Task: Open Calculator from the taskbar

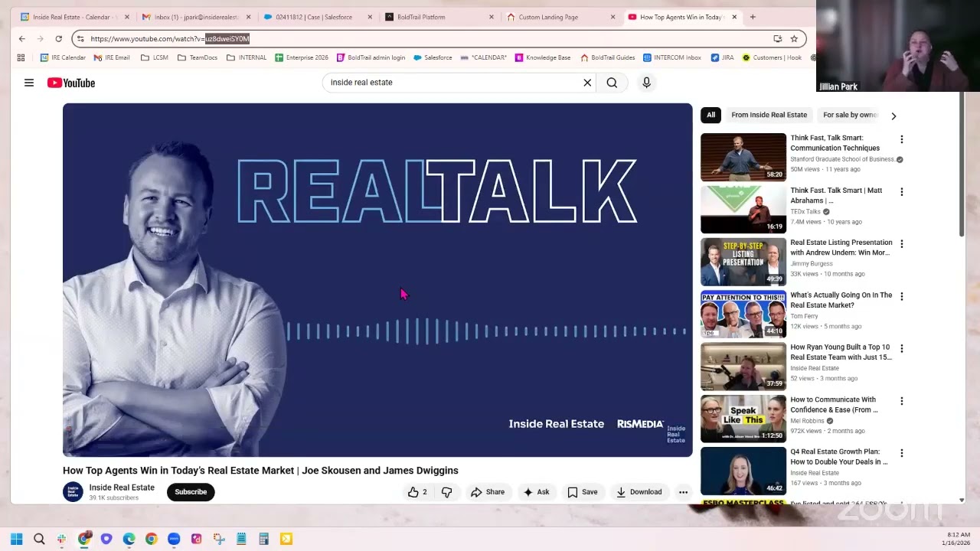Action: point(263,539)
